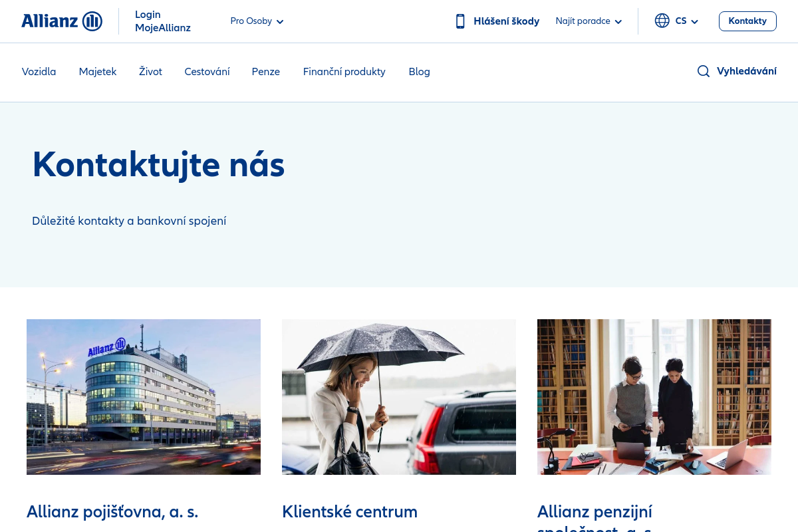Screen dimensions: 798x532
Task: Open the CS language selector
Action: pos(686,21)
